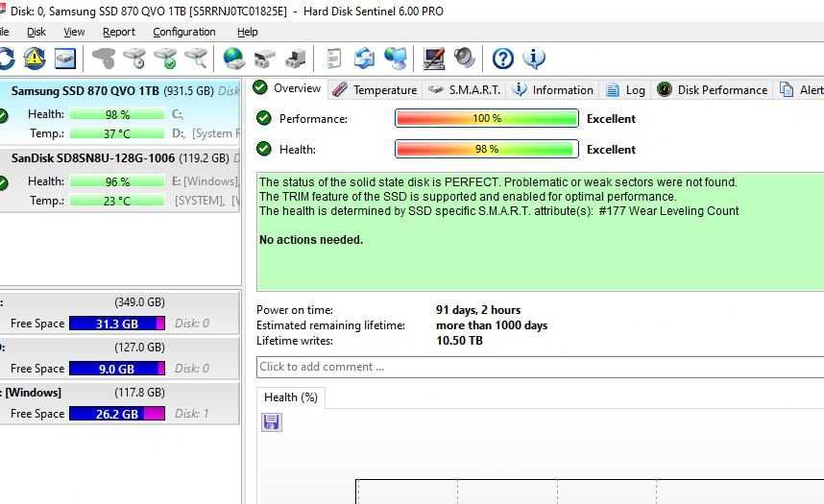The width and height of the screenshot is (824, 504).
Task: Click SanDisk 96 % health bar in list
Action: [116, 181]
